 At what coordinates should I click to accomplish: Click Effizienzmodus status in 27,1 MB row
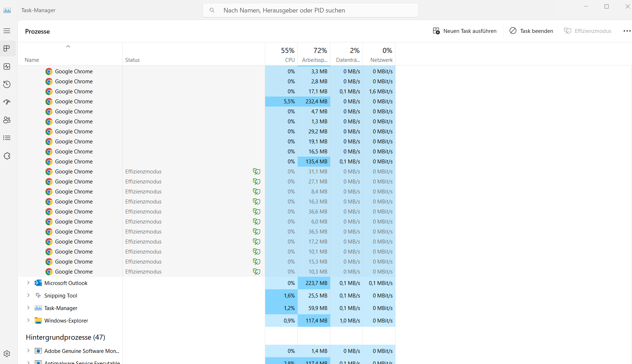(x=143, y=182)
